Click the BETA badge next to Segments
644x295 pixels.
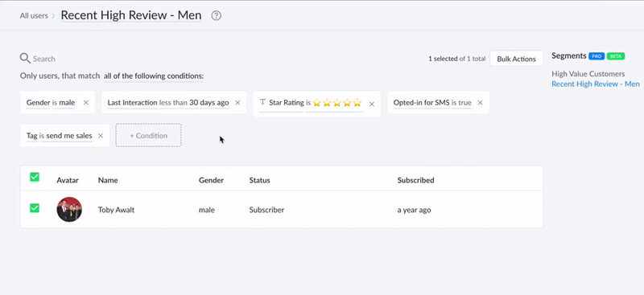616,56
